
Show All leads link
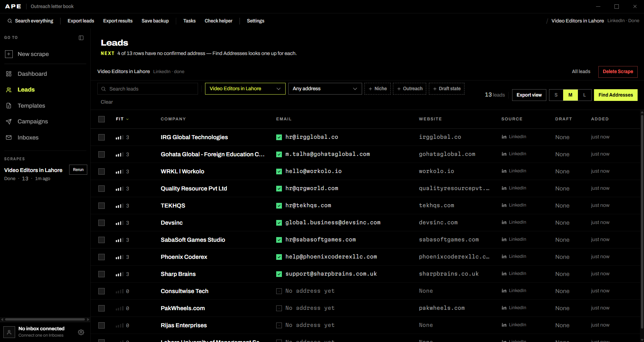581,72
